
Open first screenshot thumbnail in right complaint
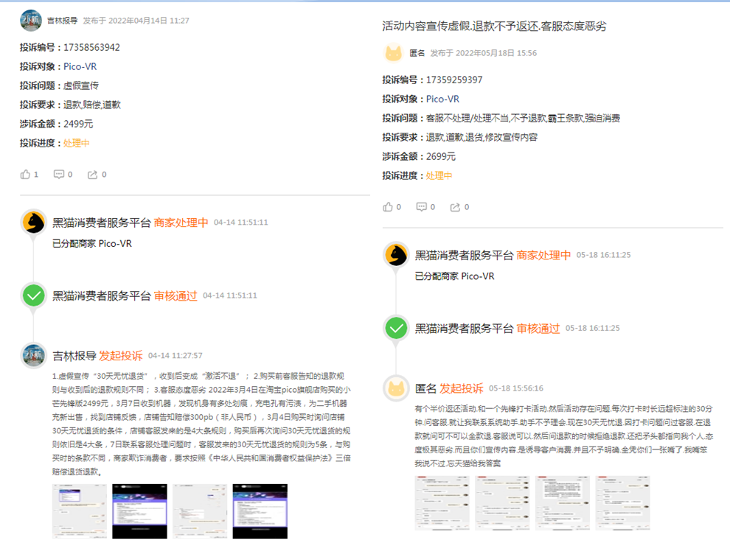coord(442,503)
